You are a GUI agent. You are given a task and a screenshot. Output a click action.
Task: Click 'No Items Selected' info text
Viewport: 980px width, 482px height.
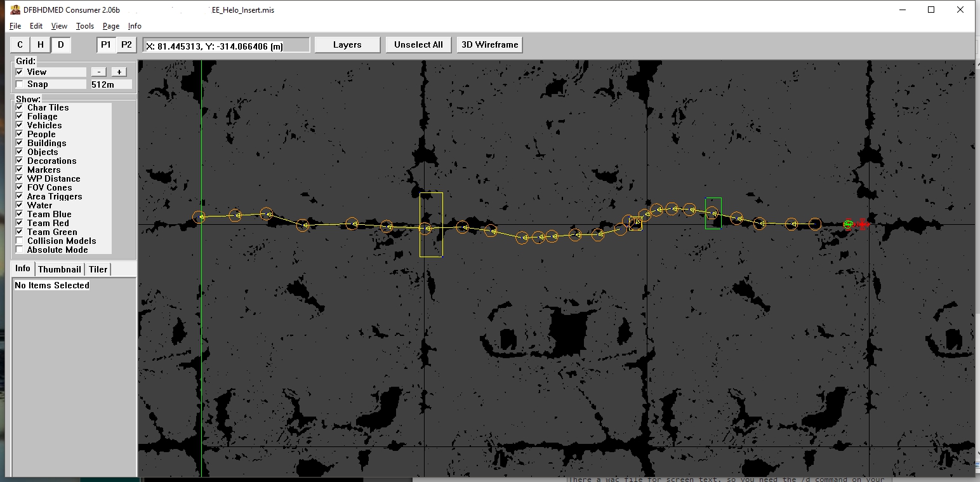(52, 285)
